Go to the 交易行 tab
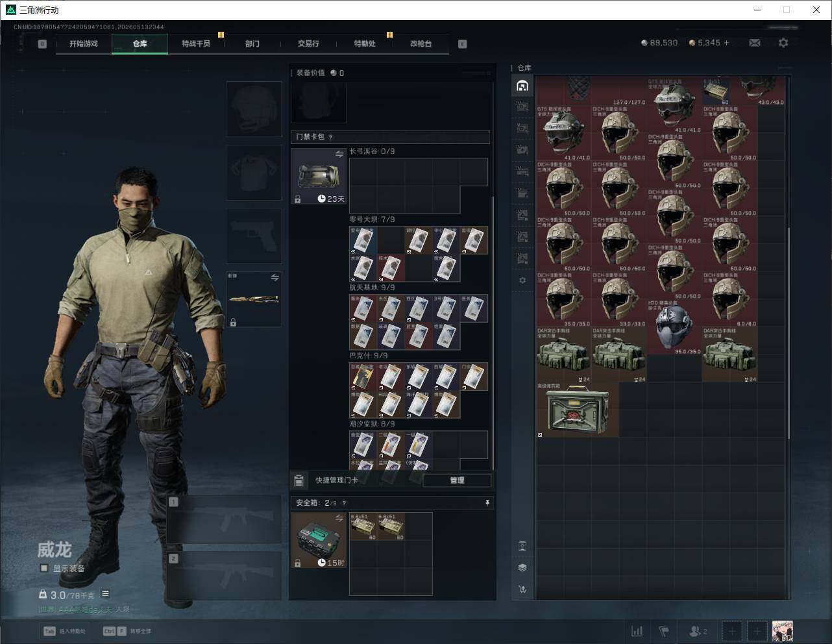832x644 pixels. [x=308, y=43]
